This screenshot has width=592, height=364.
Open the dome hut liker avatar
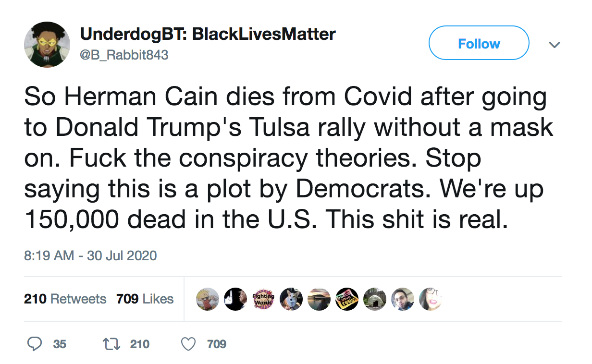pyautogui.click(x=374, y=299)
